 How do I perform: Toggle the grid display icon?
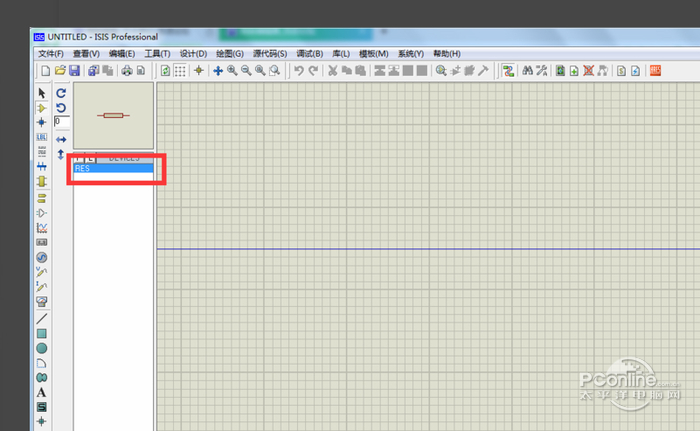180,71
